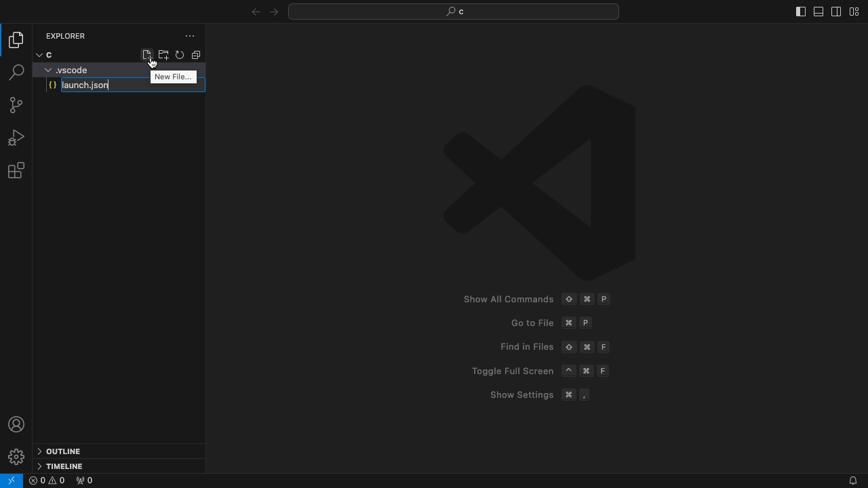
Task: Show errors and warnings in status bar
Action: 47,481
